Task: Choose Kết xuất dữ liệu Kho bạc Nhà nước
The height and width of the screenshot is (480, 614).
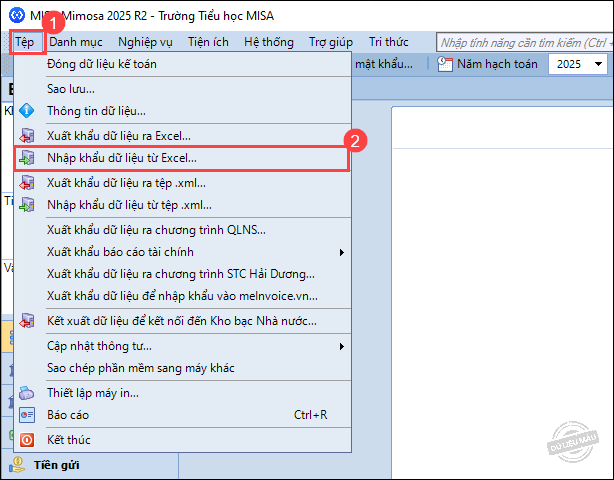Action: point(182,321)
